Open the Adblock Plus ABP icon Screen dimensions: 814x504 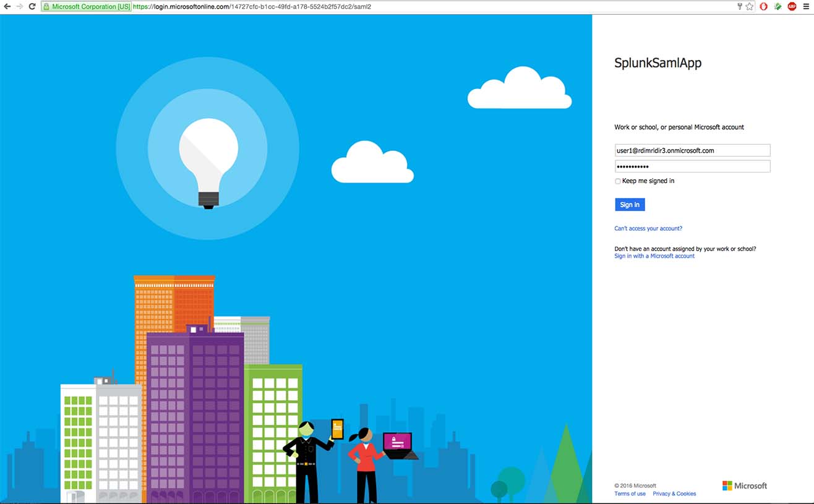[x=792, y=6]
